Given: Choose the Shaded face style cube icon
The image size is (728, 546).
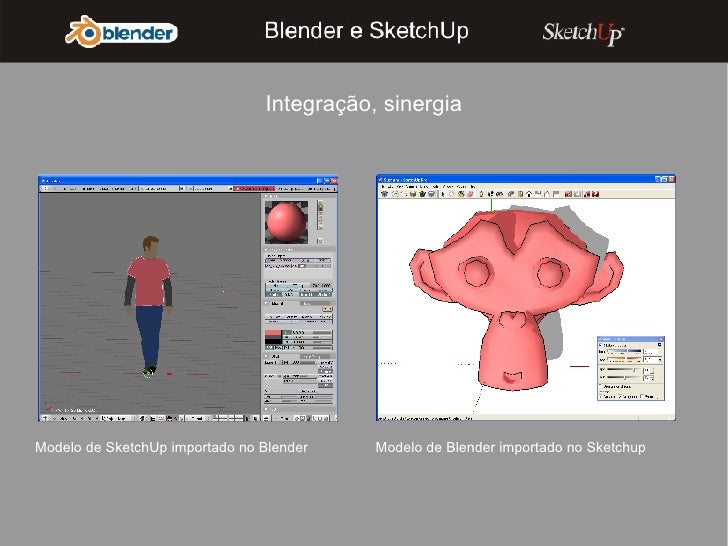Looking at the screenshot, I should (x=413, y=194).
